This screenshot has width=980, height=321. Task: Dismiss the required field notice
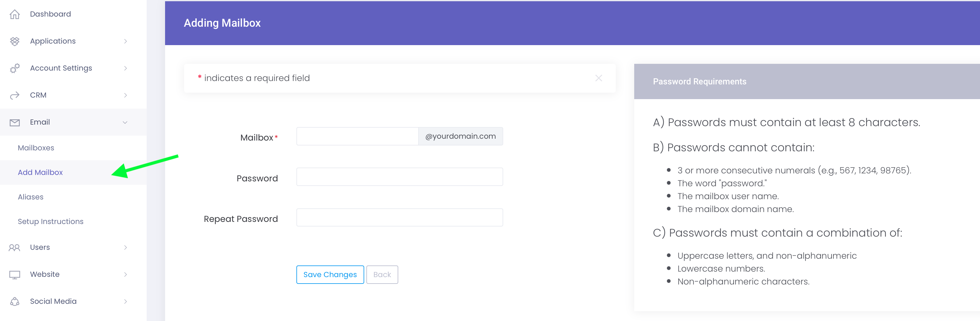pos(598,78)
